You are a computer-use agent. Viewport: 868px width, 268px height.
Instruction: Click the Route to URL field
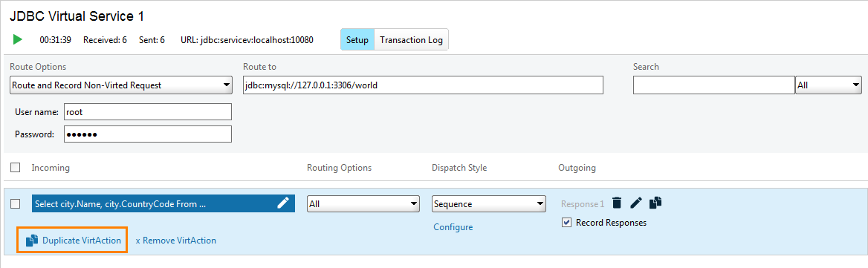click(423, 85)
